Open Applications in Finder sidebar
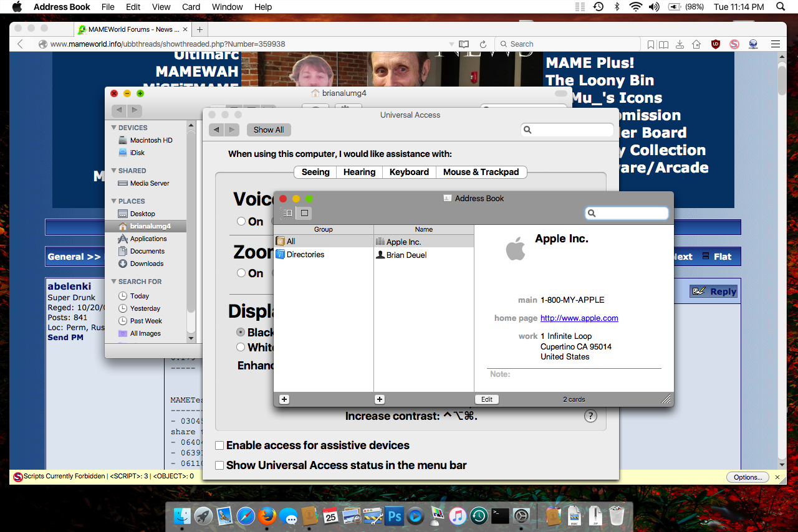Screen dimensions: 798x532 click(148, 239)
